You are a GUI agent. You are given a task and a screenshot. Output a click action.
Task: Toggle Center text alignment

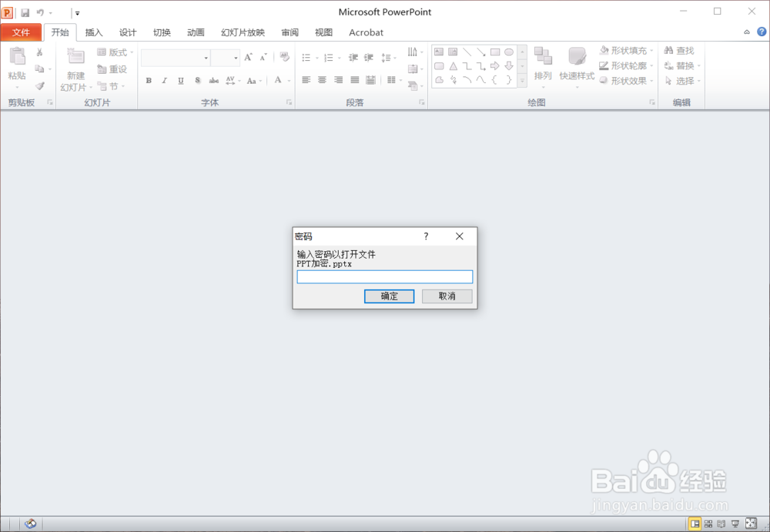[322, 80]
